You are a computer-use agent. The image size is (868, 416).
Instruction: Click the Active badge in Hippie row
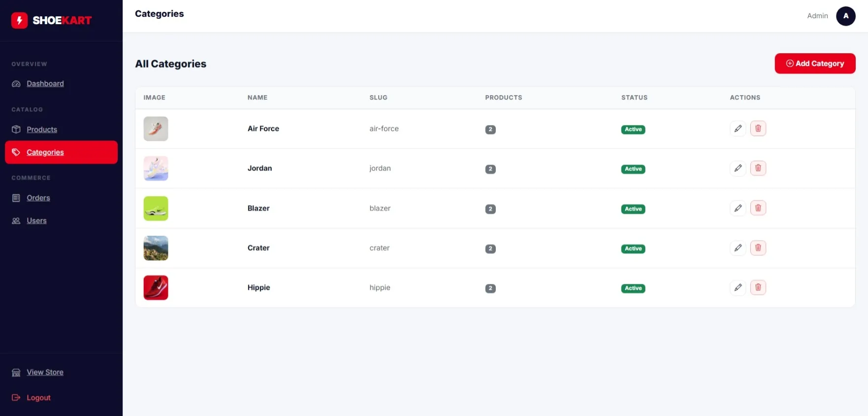coord(633,288)
